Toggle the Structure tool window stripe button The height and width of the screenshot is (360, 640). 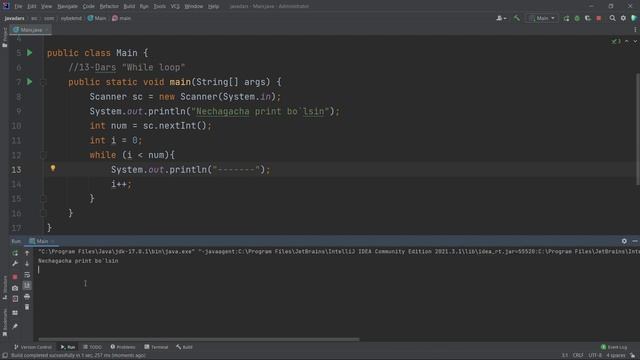pyautogui.click(x=4, y=287)
